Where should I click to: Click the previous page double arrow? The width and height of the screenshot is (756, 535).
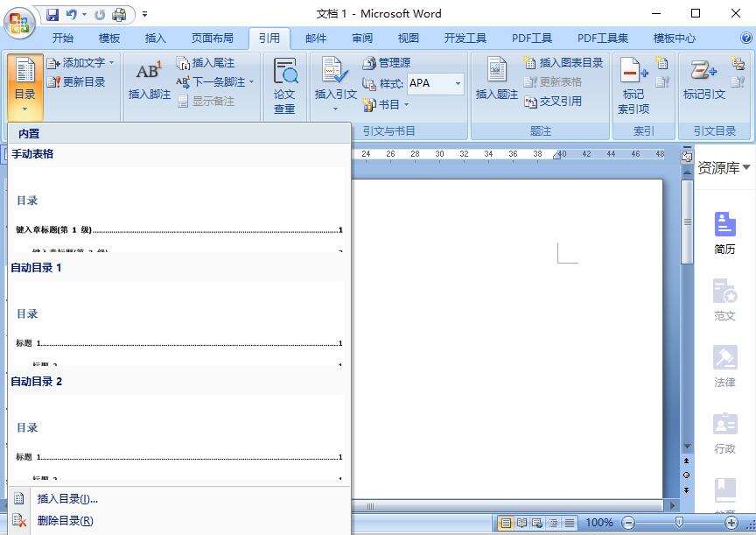pyautogui.click(x=687, y=461)
